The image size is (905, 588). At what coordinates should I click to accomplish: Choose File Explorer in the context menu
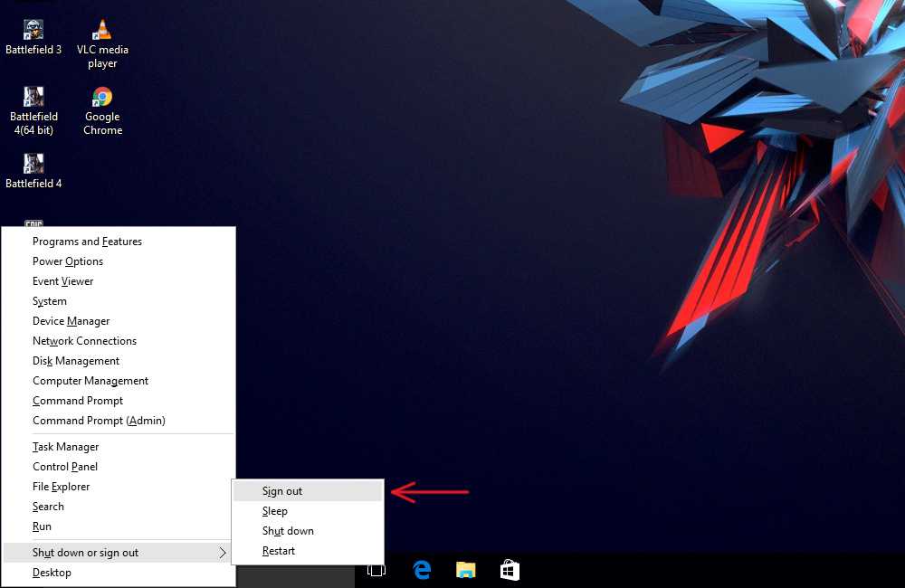pyautogui.click(x=119, y=487)
